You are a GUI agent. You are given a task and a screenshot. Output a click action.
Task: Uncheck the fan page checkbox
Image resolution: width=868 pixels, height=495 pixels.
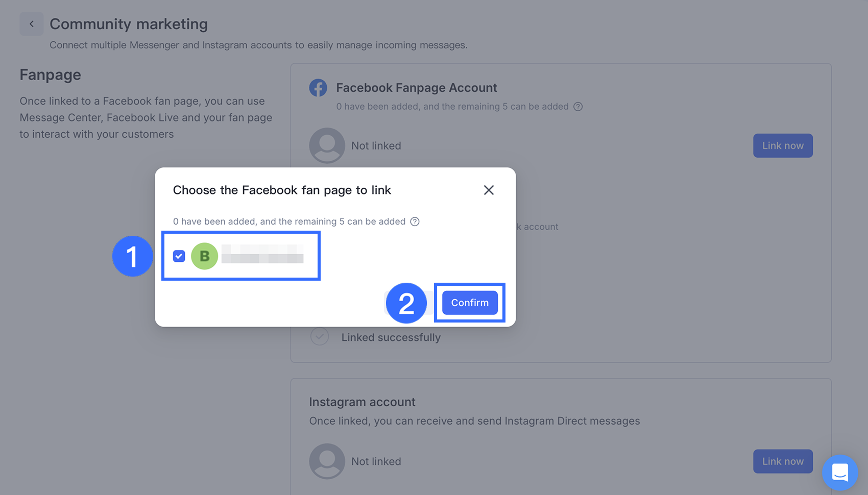pos(179,256)
